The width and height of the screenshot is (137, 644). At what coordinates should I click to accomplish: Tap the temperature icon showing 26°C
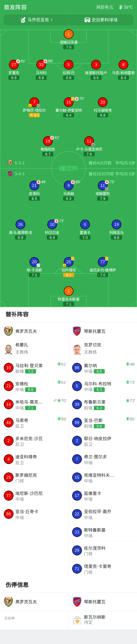[121, 7]
